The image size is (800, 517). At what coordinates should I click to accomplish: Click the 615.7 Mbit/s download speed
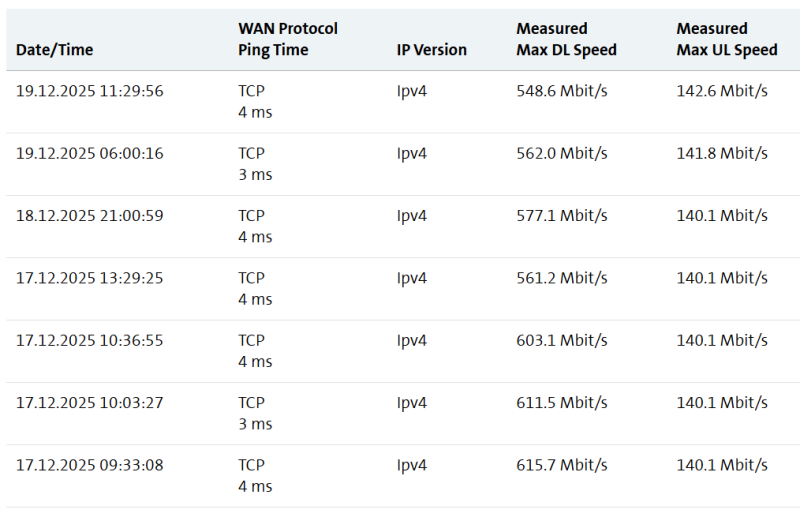tap(562, 465)
